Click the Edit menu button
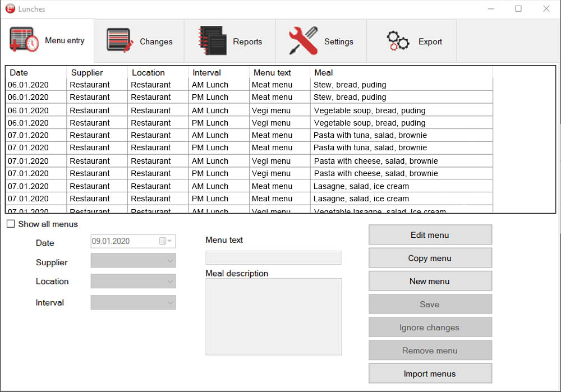 pos(430,234)
